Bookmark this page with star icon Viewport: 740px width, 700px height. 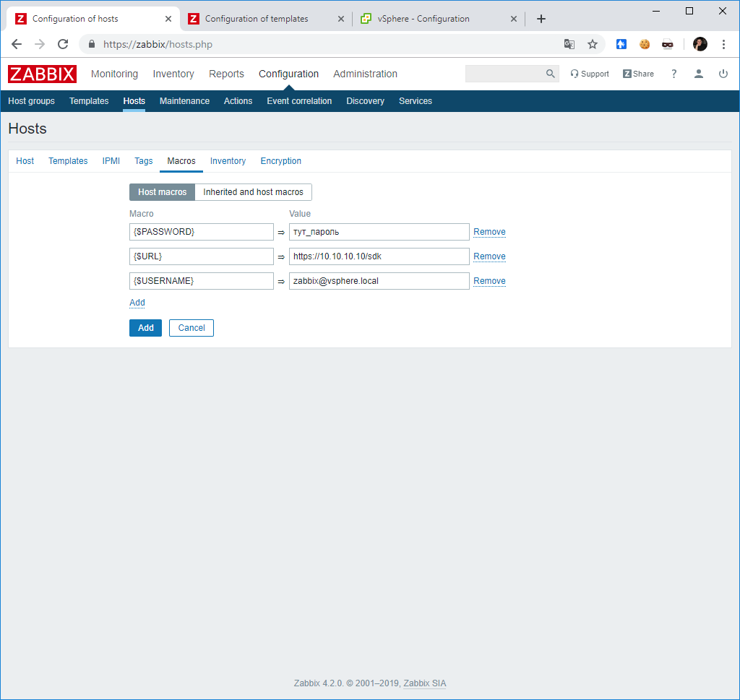point(593,44)
